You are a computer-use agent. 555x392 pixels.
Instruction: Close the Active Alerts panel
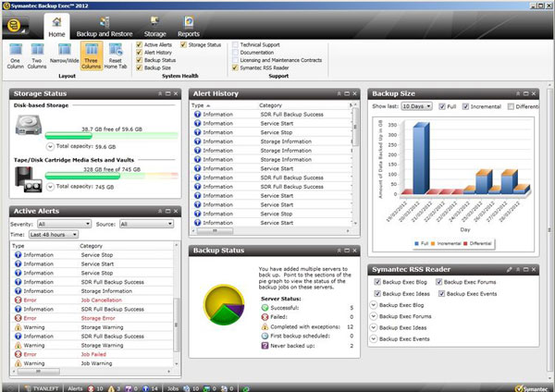pyautogui.click(x=176, y=211)
